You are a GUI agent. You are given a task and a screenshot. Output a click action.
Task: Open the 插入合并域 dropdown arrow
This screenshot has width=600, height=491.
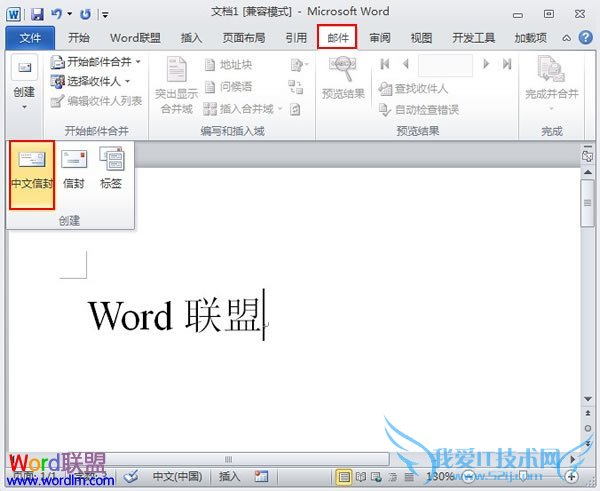(280, 109)
